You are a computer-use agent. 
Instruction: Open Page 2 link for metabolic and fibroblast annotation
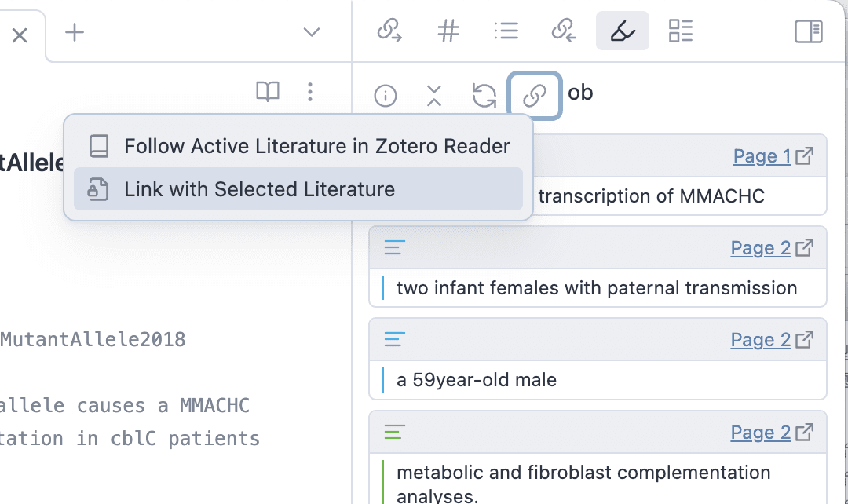tap(760, 433)
